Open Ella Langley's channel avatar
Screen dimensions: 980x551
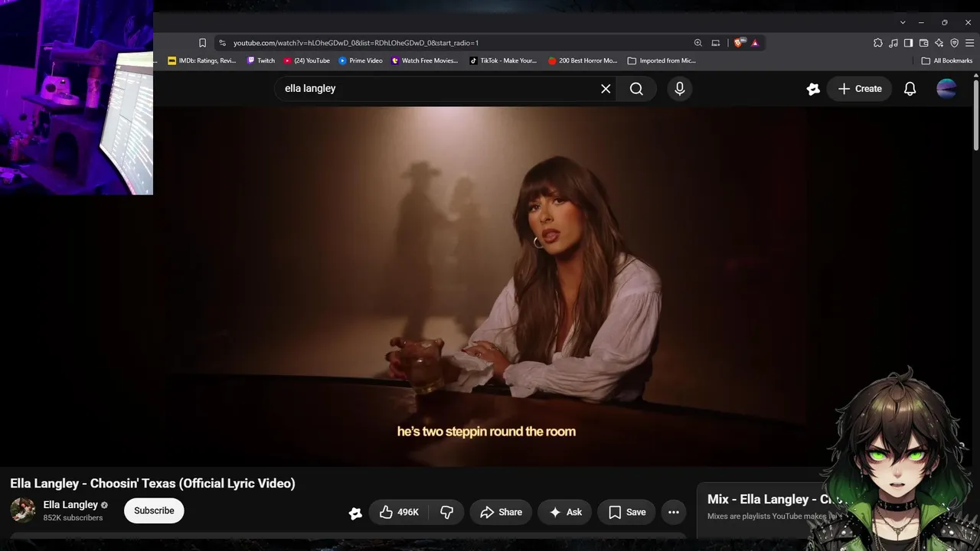coord(23,510)
